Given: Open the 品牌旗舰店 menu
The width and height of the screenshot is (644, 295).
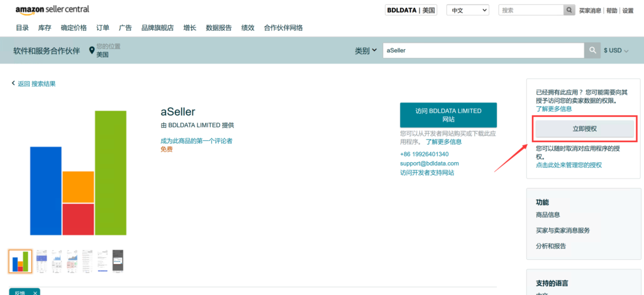Looking at the screenshot, I should pos(157,28).
